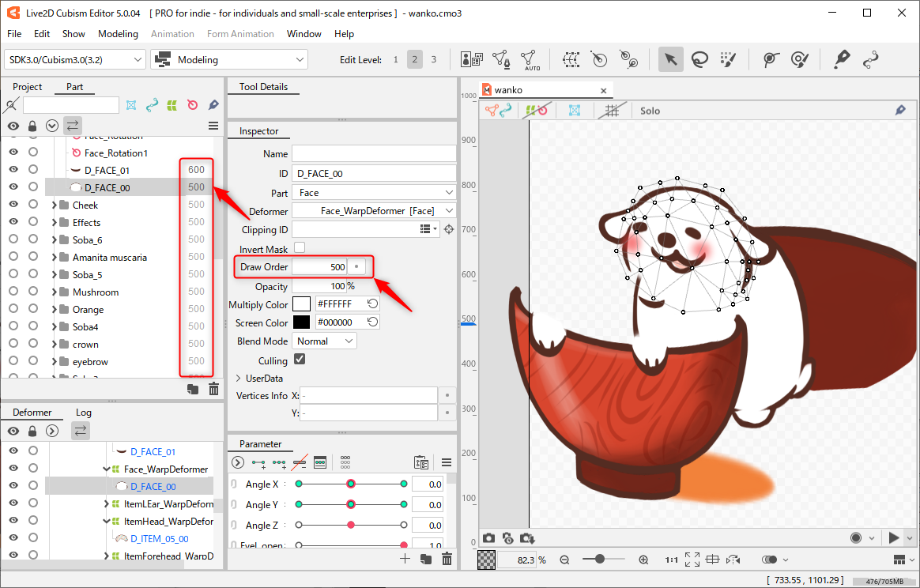Screen dimensions: 920x588
Task: Click the 1:1 zoom ratio icon
Action: (670, 559)
